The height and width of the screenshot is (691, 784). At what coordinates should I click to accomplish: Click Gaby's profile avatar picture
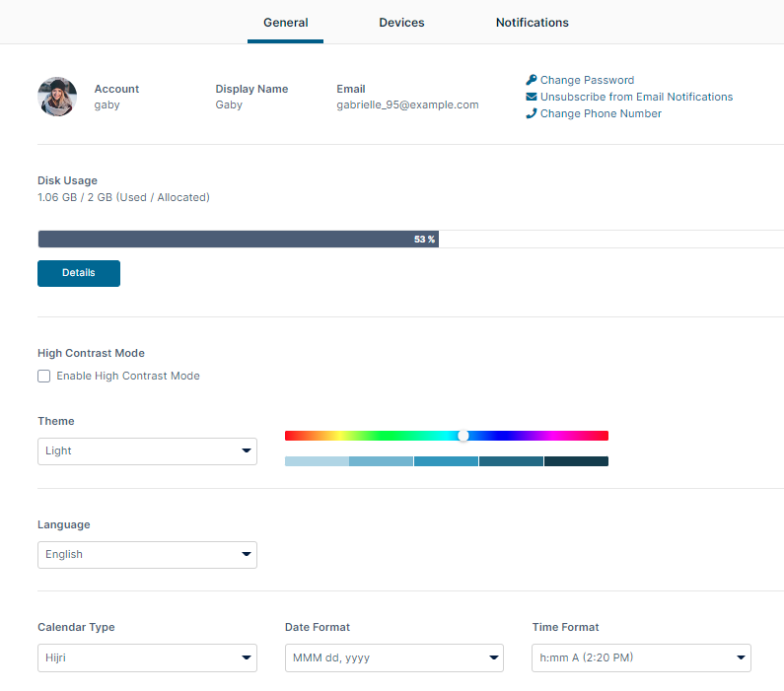pos(57,97)
